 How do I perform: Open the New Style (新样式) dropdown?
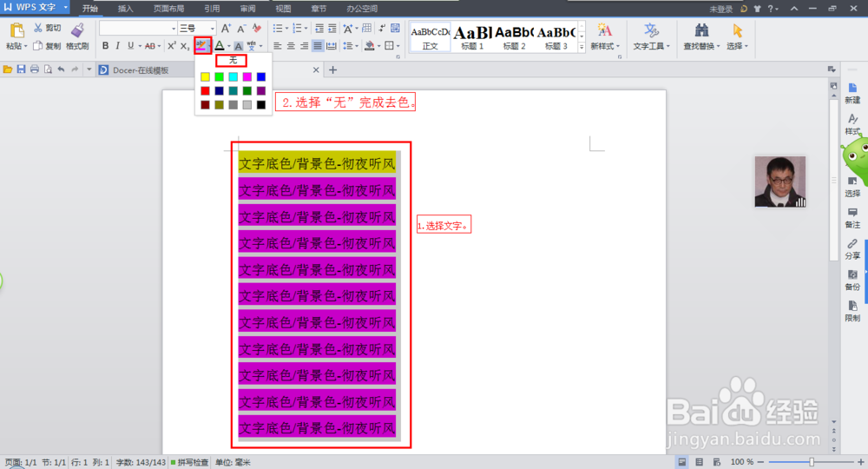pos(604,36)
